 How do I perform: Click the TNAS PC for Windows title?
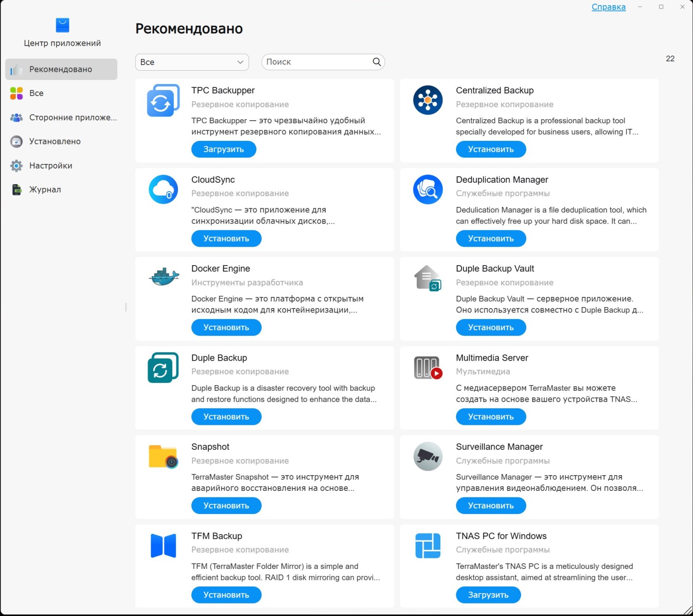(501, 536)
